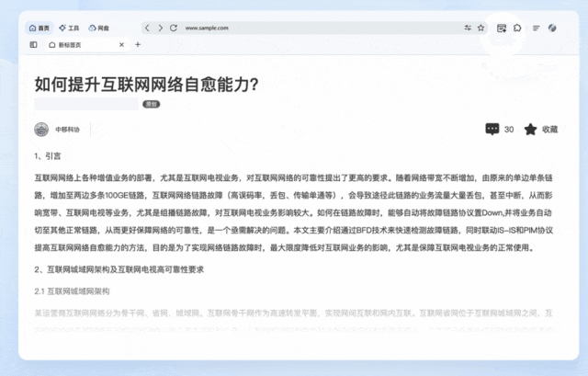
Task: Reload the current page
Action: point(174,28)
